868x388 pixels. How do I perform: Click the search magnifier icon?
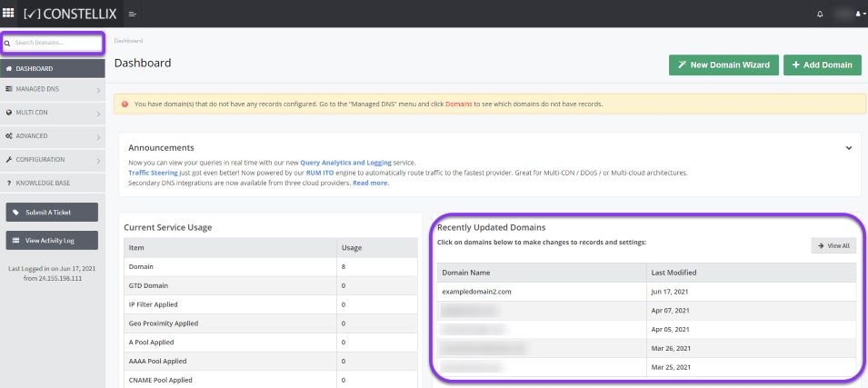pyautogui.click(x=8, y=43)
